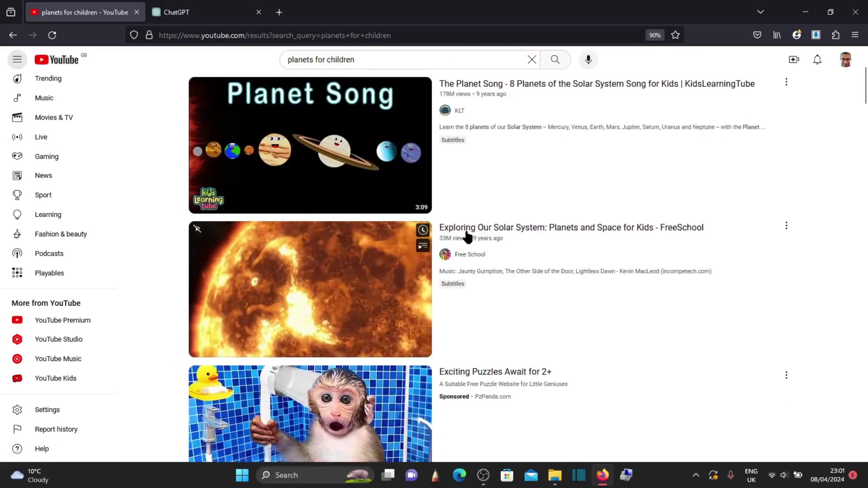Click the page vertical scrollbar
868x488 pixels.
click(865, 86)
